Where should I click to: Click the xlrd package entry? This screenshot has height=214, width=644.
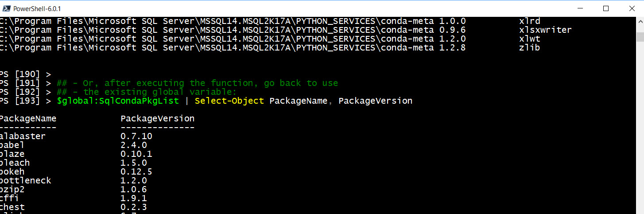[529, 21]
